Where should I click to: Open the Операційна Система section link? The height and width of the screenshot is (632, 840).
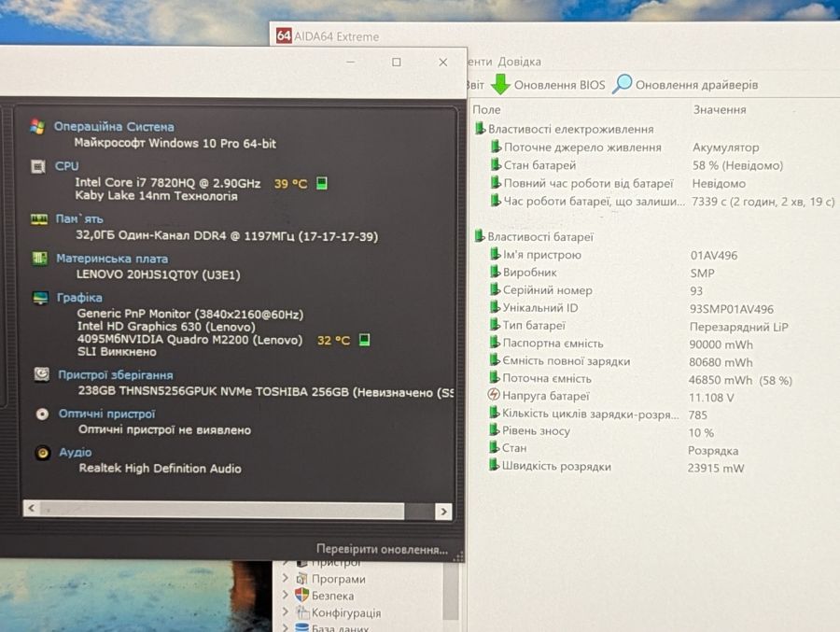pos(114,127)
